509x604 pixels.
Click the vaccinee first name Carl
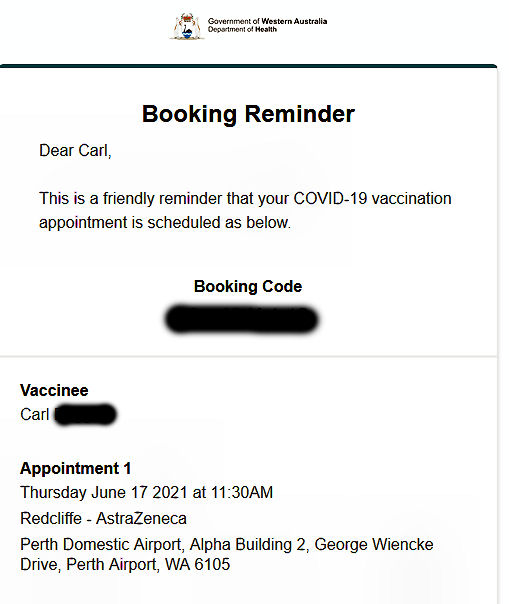tap(35, 415)
